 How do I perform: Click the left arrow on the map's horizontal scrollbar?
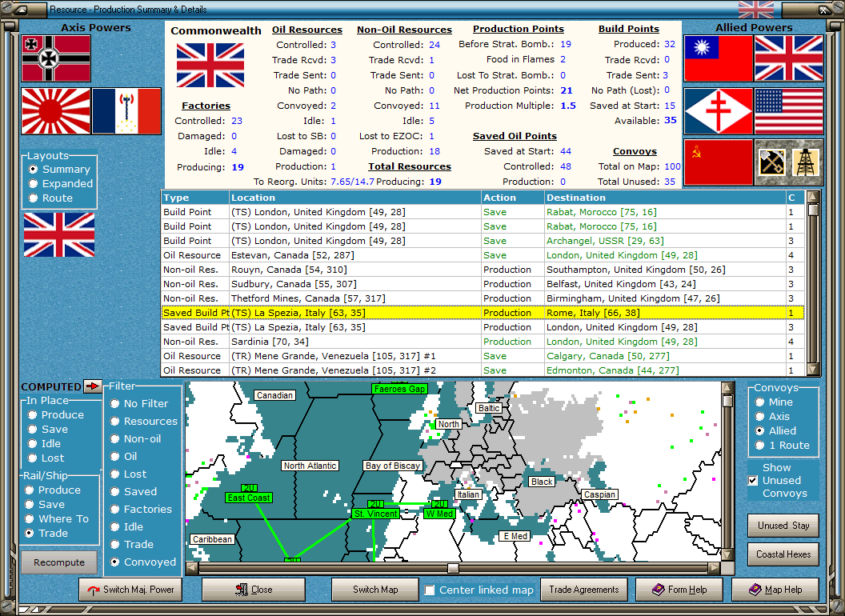point(192,568)
